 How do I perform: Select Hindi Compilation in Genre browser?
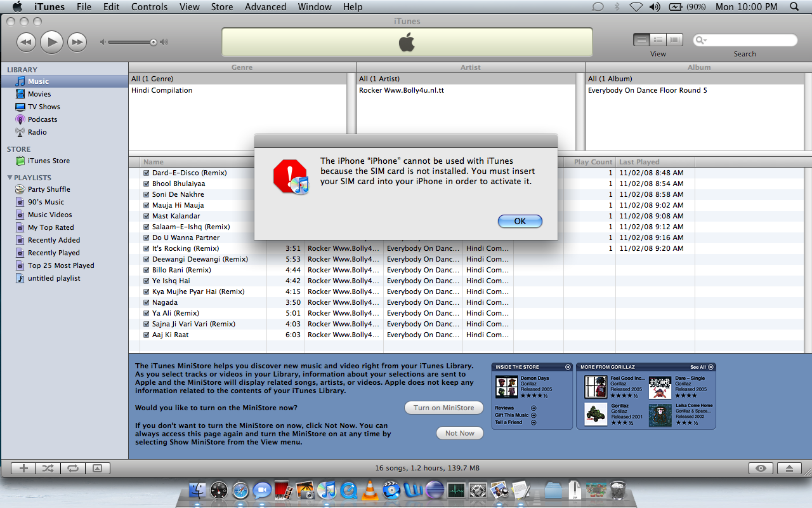point(162,90)
